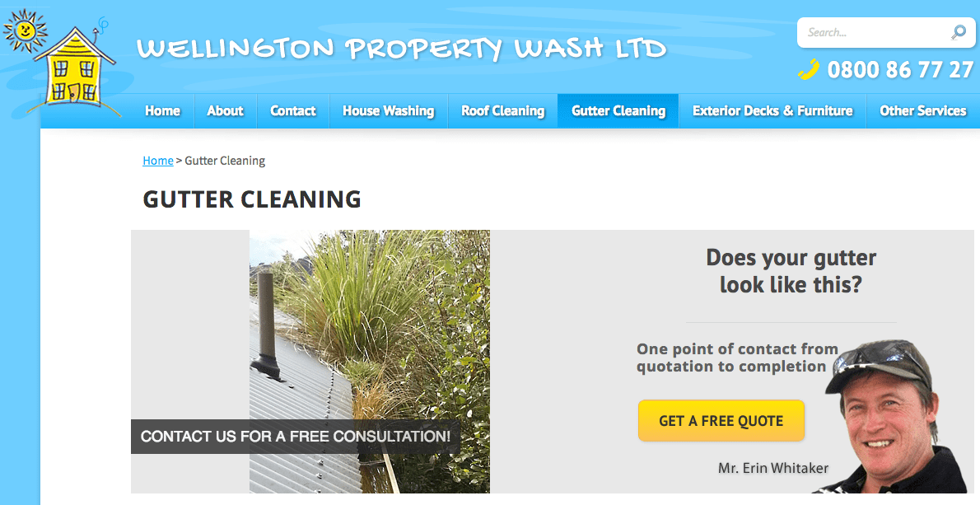Click the 0800 86 77 27 phone number
Image resolution: width=980 pixels, height=505 pixels.
pos(900,69)
